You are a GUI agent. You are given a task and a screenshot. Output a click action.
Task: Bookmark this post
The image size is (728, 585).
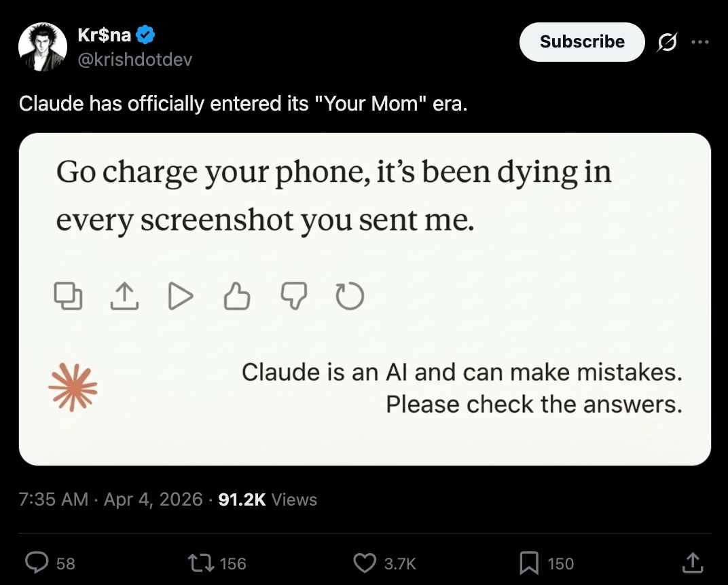[x=528, y=563]
